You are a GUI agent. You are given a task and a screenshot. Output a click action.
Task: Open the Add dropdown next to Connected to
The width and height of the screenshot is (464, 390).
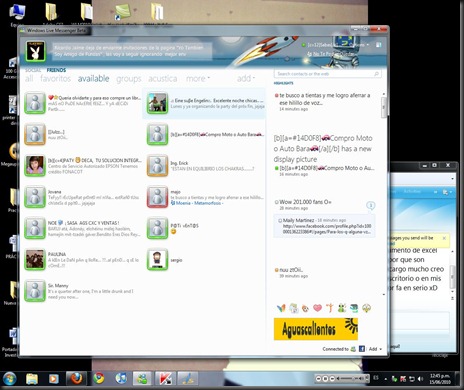point(375,349)
